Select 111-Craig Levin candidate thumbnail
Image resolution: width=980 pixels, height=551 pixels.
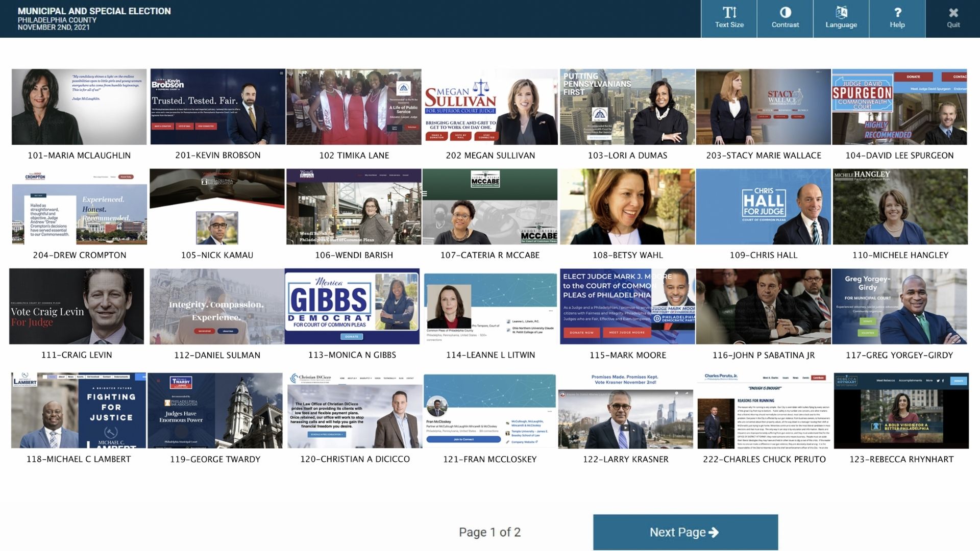coord(77,306)
